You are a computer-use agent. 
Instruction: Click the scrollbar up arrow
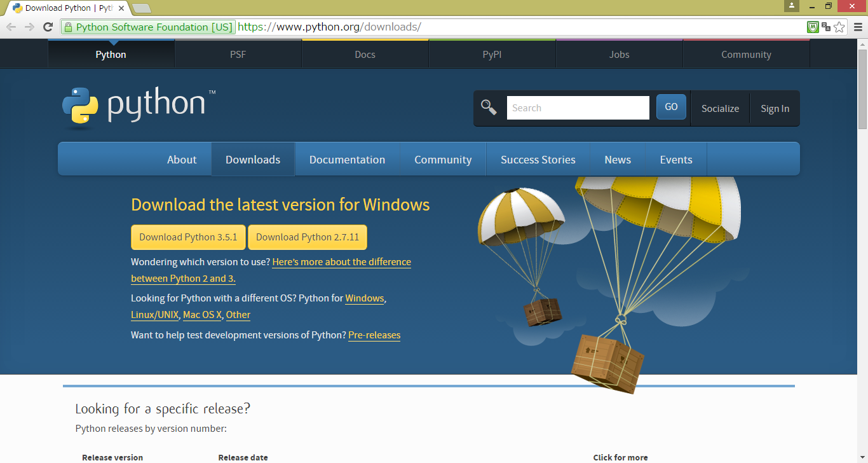point(862,44)
